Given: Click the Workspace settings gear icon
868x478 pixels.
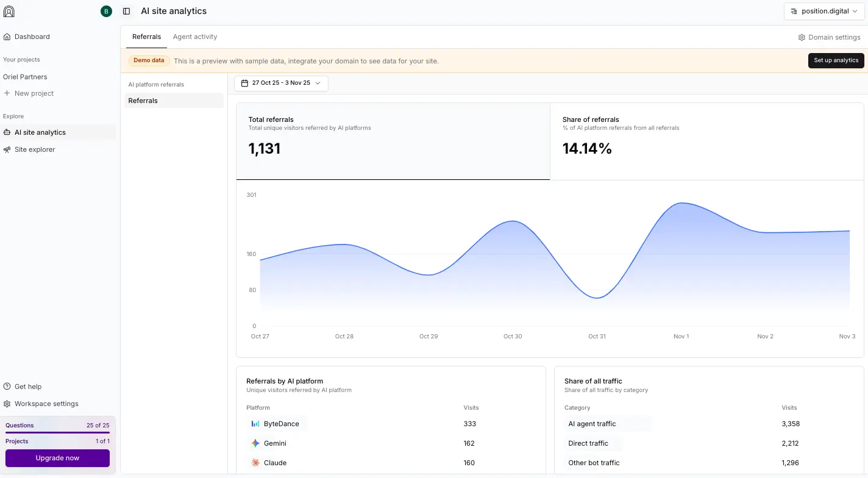Looking at the screenshot, I should (x=7, y=404).
